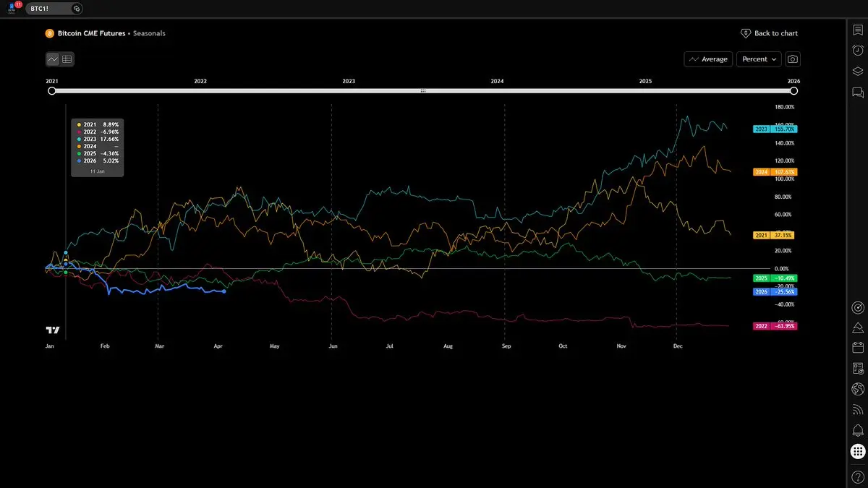This screenshot has width=868, height=488.
Task: Click the Bitcoin logo icon in the title
Action: pyautogui.click(x=49, y=33)
